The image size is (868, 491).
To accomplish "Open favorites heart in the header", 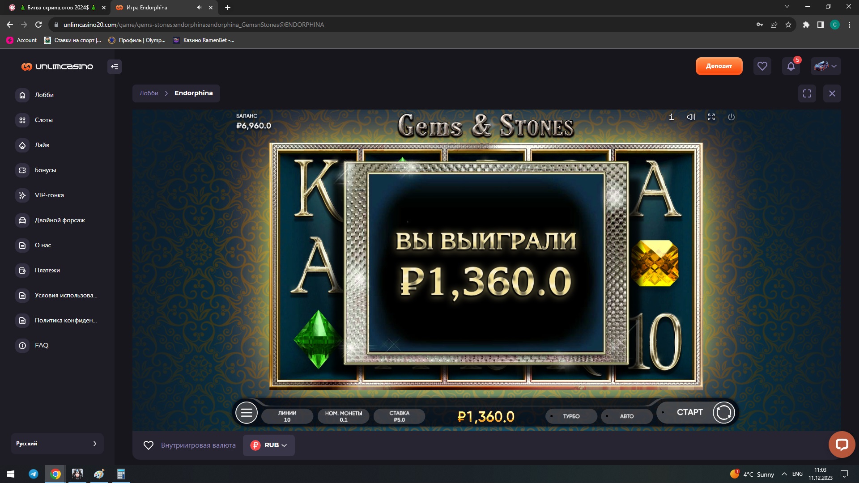I will click(762, 67).
